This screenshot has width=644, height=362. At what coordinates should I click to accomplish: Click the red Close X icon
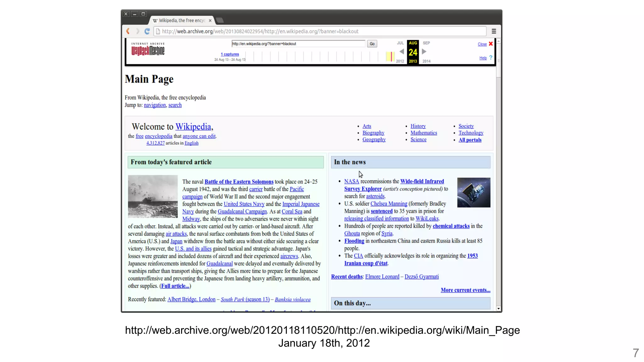pos(491,44)
